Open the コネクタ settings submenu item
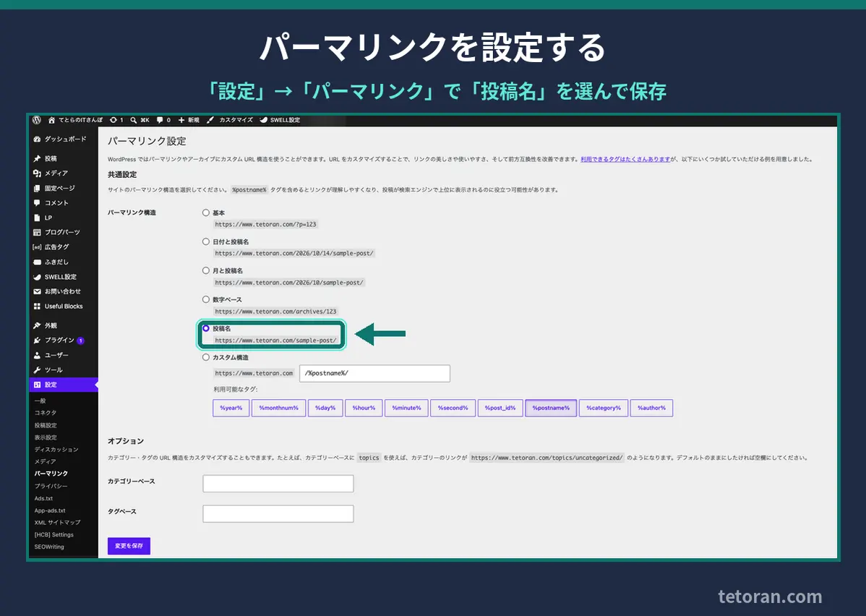 (x=46, y=413)
